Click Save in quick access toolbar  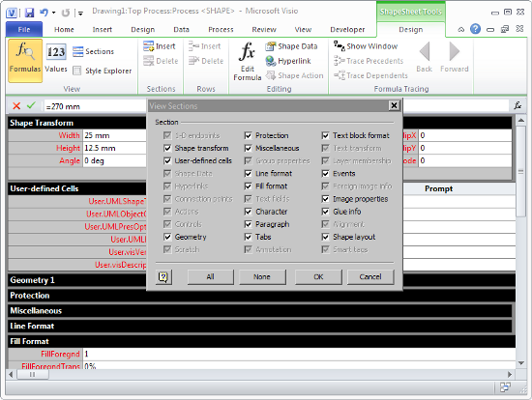tap(30, 13)
